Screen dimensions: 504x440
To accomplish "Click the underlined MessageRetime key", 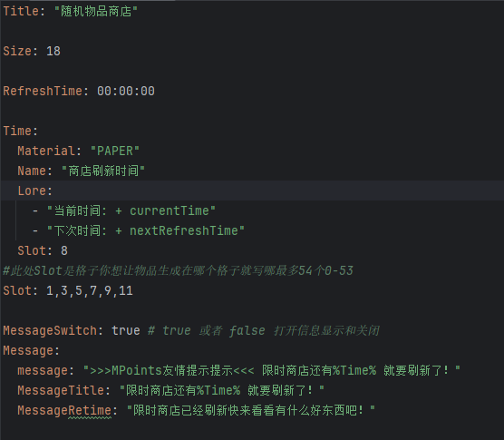I will pos(64,410).
